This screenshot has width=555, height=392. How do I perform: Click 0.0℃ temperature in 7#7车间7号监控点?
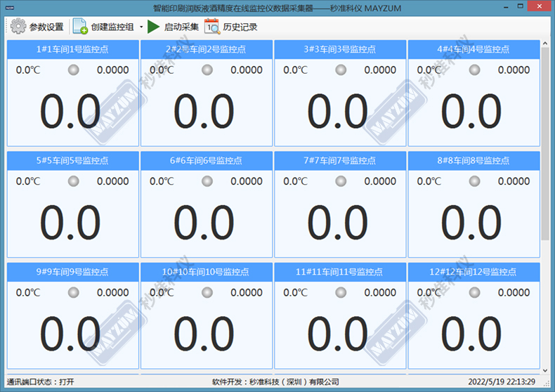click(296, 181)
